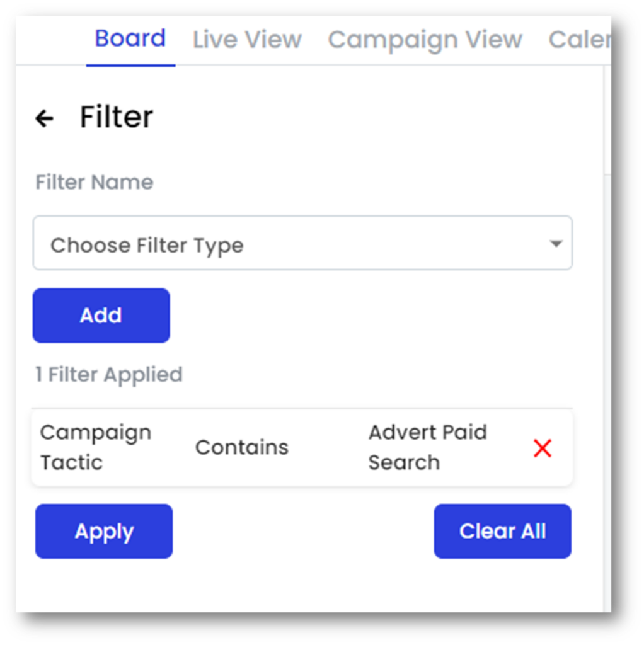Screen dimensions: 644x645
Task: Click the gray strip right of filter panel
Action: [607, 378]
